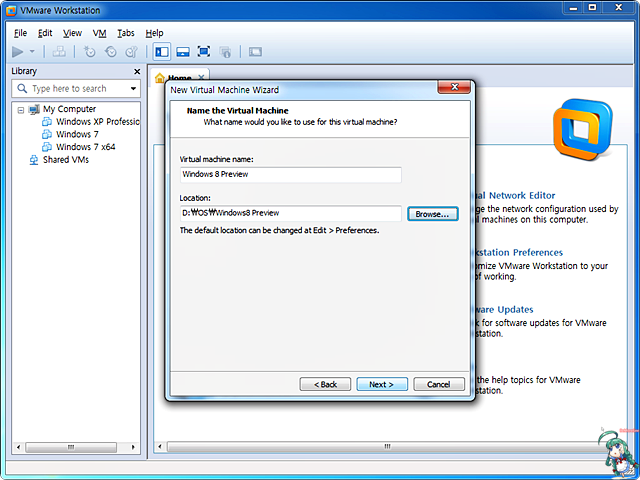Open the Edit menu
Viewport: 640px width, 480px height.
click(x=45, y=33)
